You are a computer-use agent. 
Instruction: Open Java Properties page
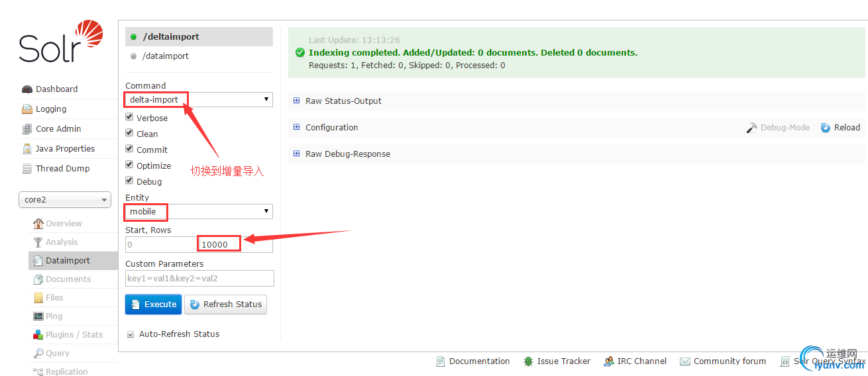66,149
